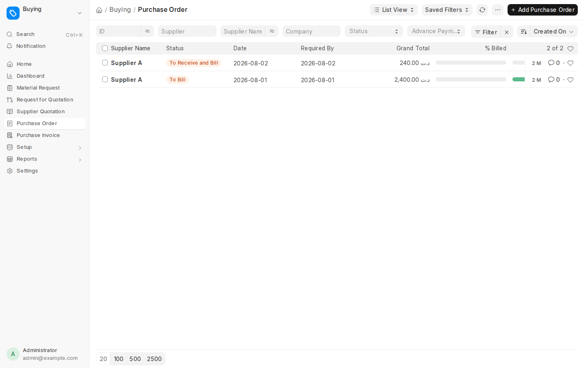Image resolution: width=588 pixels, height=368 pixels.
Task: Click the Notification bell icon
Action: pos(9,46)
